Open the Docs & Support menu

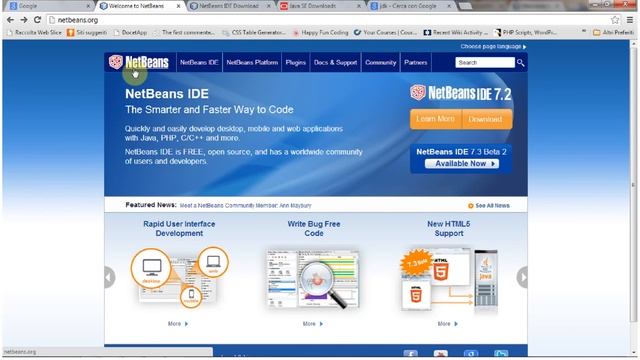(x=336, y=62)
